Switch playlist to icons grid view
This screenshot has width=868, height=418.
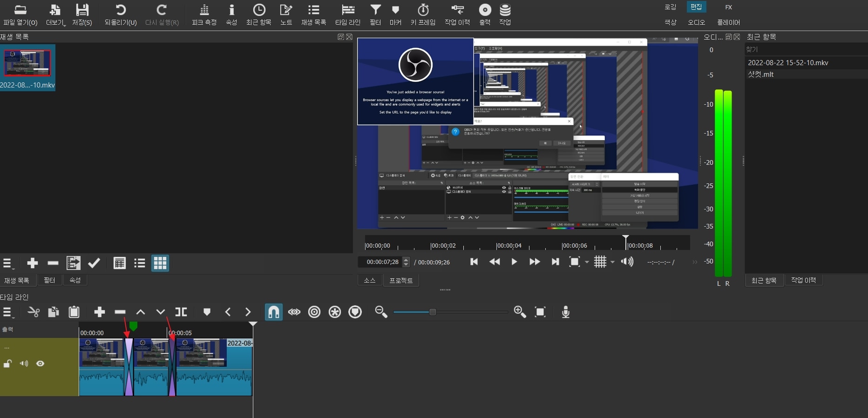tap(160, 263)
